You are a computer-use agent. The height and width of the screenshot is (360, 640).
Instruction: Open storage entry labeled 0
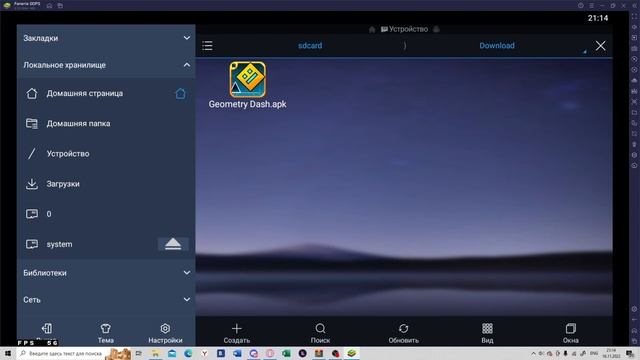click(x=106, y=214)
